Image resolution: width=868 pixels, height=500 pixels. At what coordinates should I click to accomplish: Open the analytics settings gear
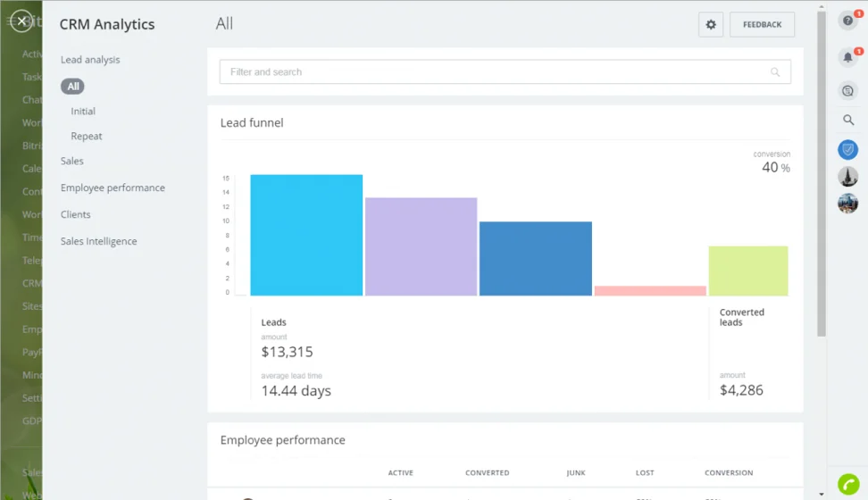(x=711, y=25)
